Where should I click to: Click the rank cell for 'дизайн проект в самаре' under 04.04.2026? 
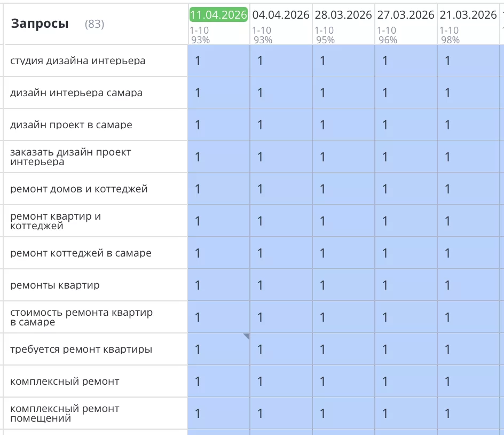pyautogui.click(x=280, y=125)
